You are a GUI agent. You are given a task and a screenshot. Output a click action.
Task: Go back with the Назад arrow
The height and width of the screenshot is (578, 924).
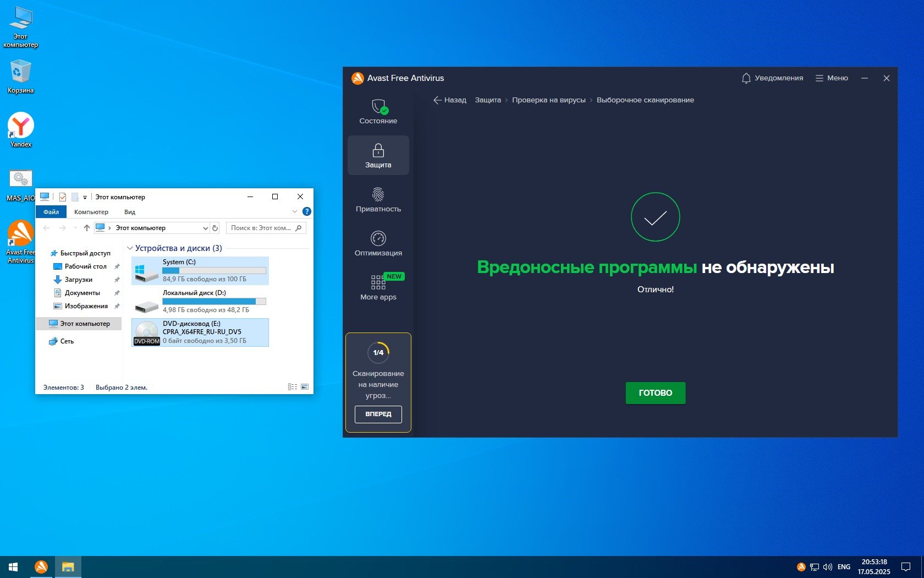(x=450, y=100)
